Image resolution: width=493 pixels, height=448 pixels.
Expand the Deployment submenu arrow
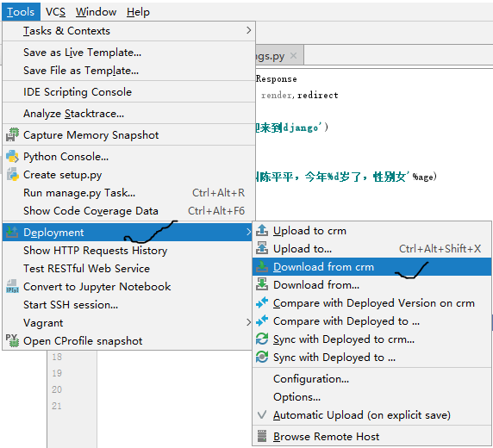pyautogui.click(x=248, y=232)
